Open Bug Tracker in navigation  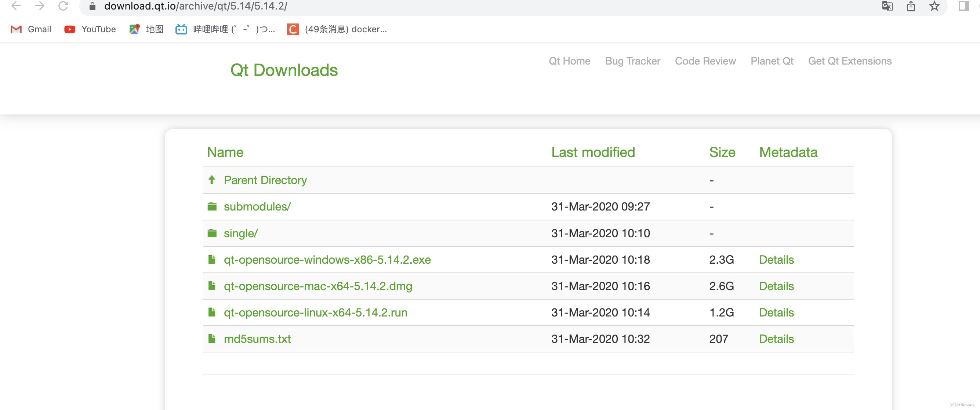[632, 61]
